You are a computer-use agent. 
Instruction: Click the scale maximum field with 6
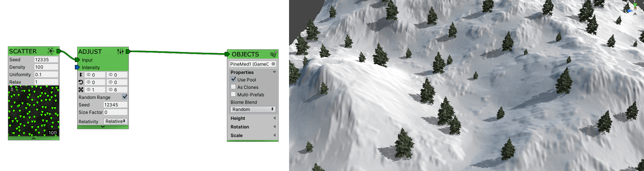click(x=117, y=90)
